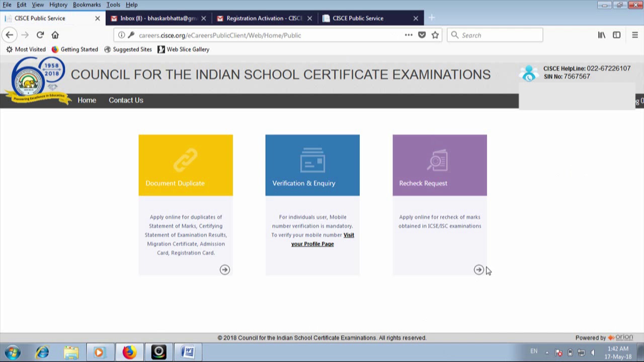Close the Gmail Inbox tab
This screenshot has height=362, width=644.
[x=203, y=18]
